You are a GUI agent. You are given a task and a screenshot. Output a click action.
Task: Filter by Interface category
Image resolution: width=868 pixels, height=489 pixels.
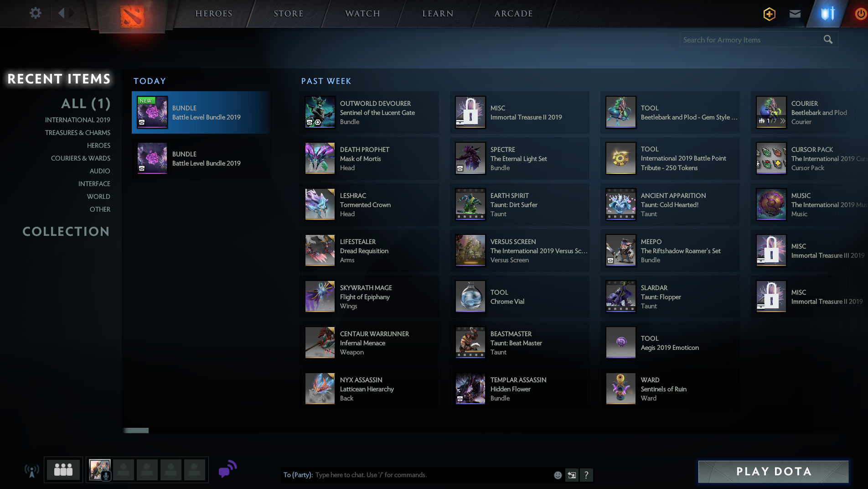point(94,184)
